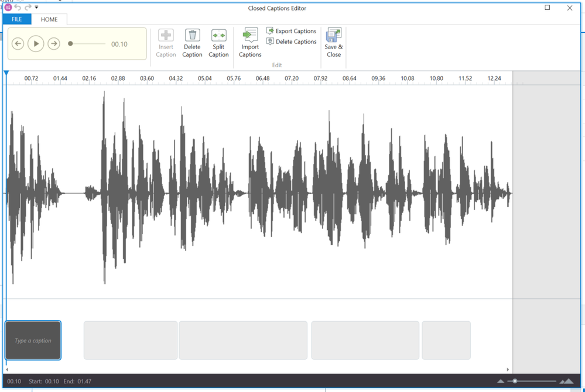Zoom in timeline with large mountain icon
Image resolution: width=585 pixels, height=392 pixels.
tap(566, 381)
